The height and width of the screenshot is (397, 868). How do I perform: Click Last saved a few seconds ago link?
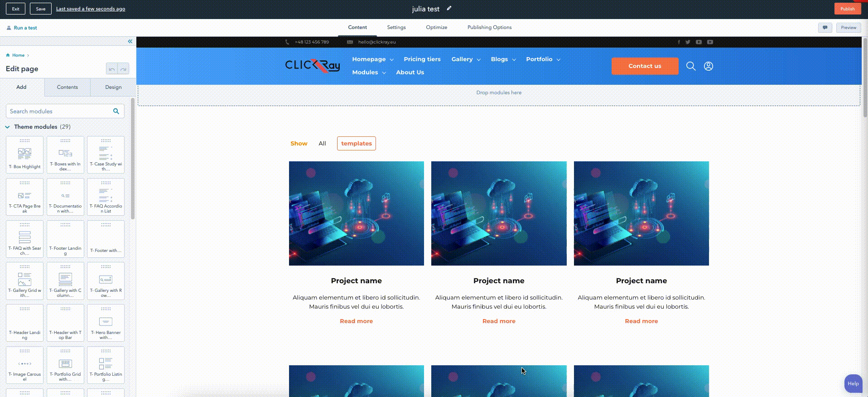[91, 9]
